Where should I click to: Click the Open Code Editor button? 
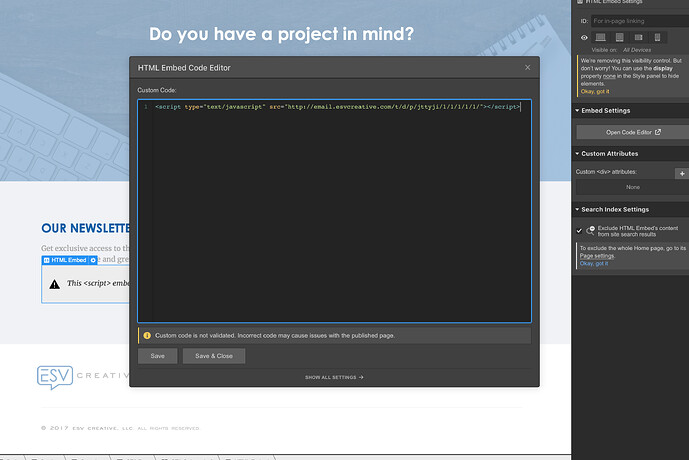(633, 132)
